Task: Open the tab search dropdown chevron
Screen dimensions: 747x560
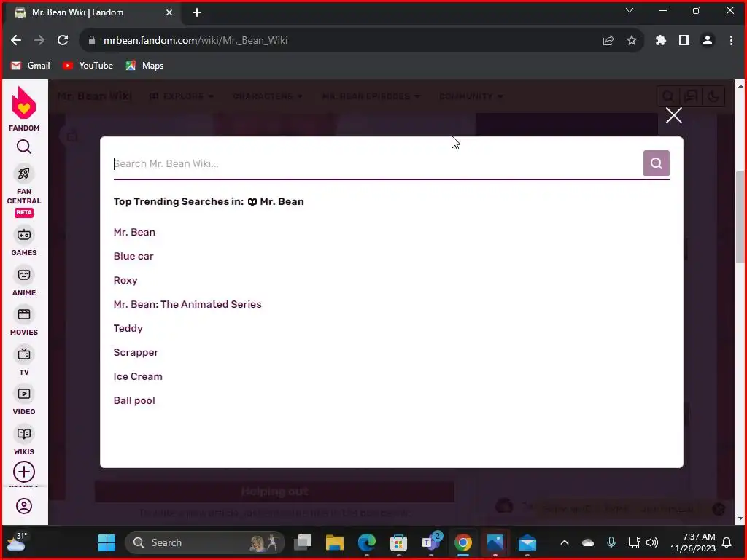Action: [x=630, y=10]
